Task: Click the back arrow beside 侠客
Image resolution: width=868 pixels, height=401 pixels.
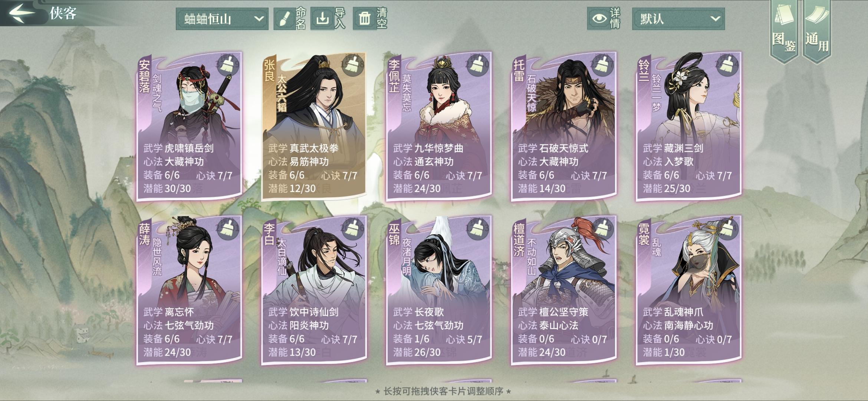Action: (22, 13)
